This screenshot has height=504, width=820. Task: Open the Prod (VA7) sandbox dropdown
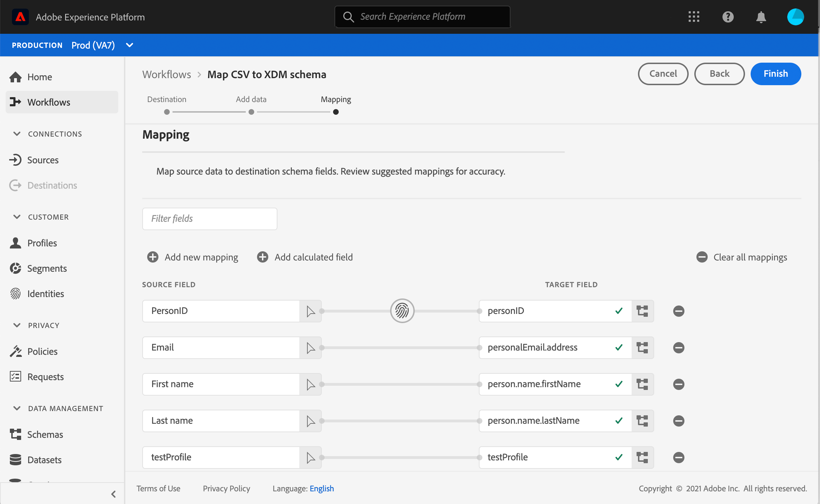[x=129, y=45]
